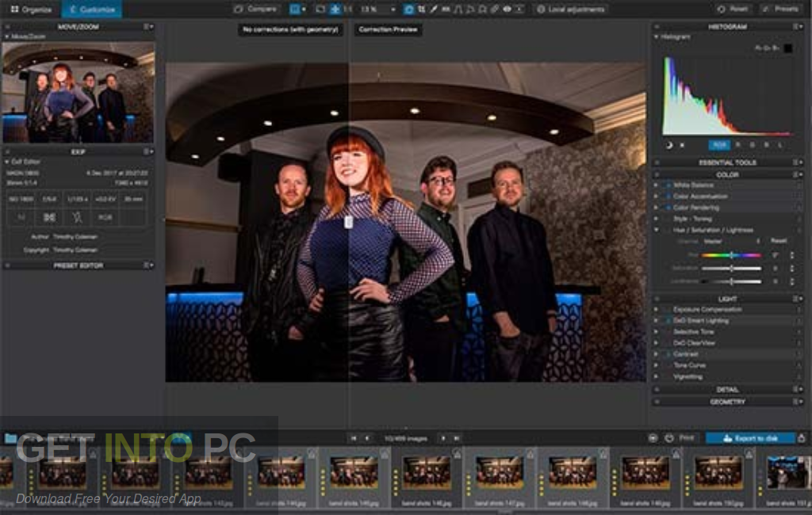Pick the white balance eyedropper tool

[434, 10]
